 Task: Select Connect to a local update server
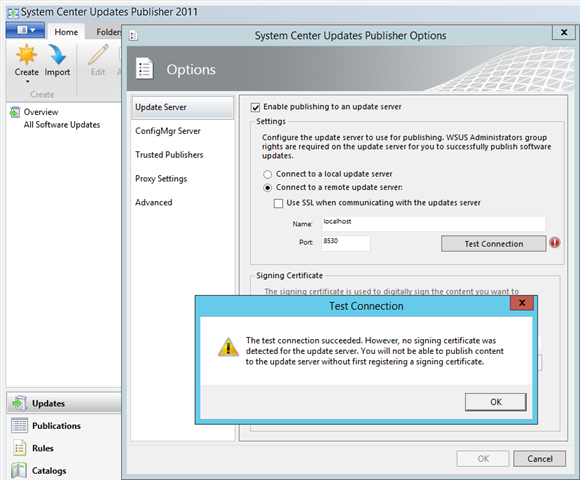coord(267,174)
